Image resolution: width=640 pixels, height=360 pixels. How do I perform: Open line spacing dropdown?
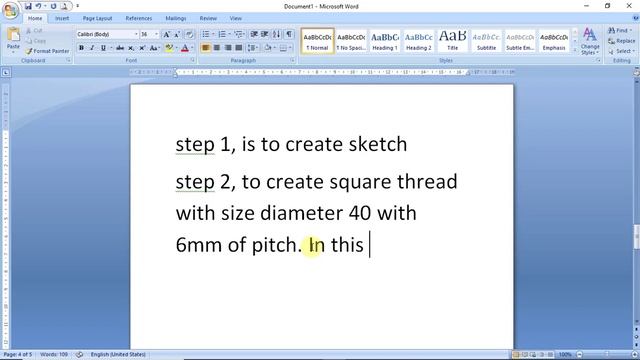(253, 48)
